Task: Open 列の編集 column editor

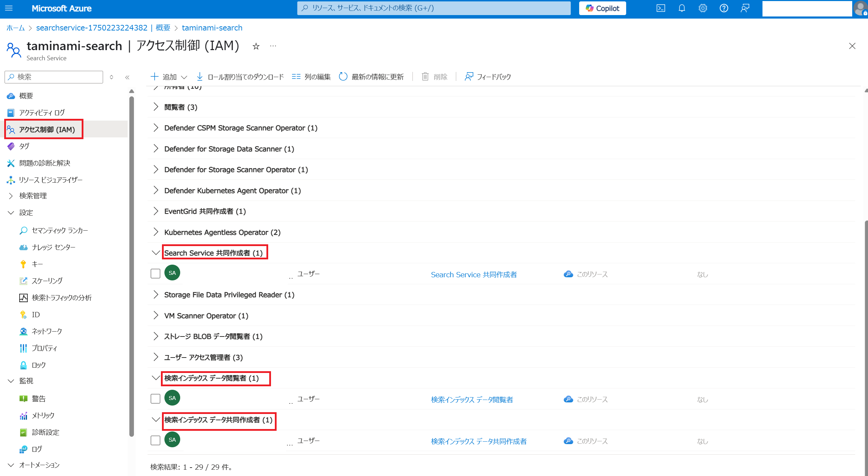Action: click(x=311, y=77)
